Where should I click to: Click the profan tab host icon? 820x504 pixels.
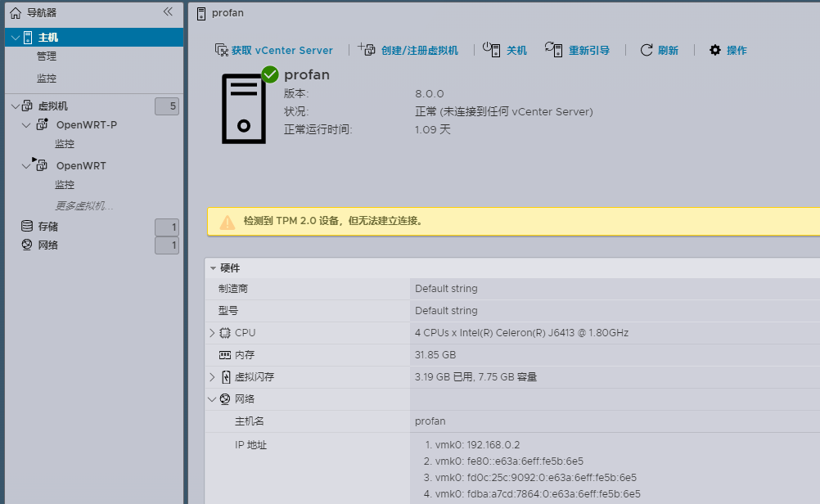coord(201,14)
